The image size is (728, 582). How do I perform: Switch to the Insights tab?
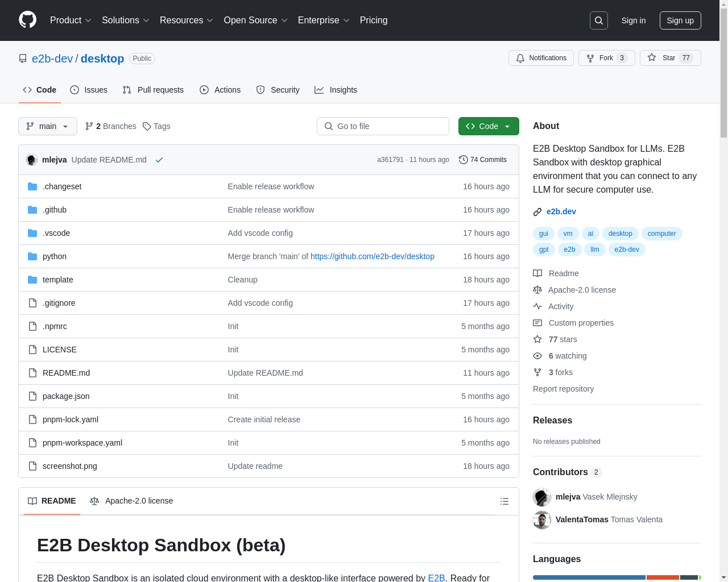pos(336,90)
